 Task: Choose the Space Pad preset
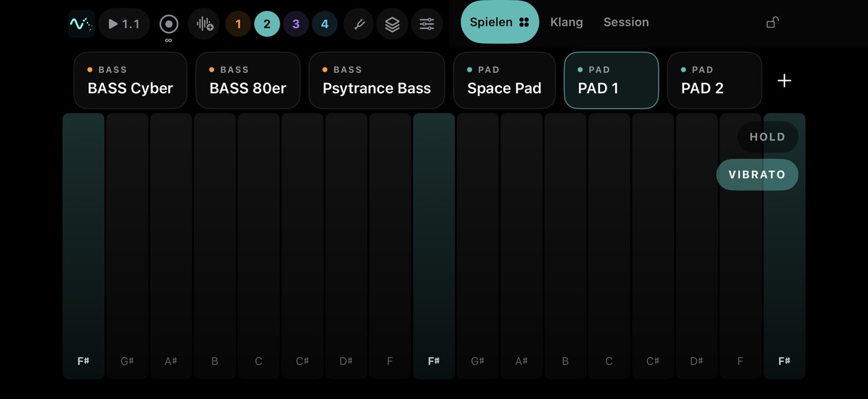[505, 80]
